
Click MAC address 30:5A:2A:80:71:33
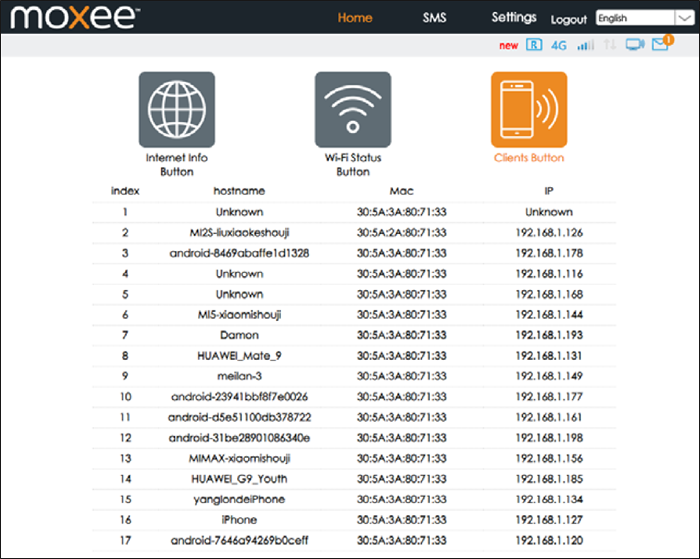coord(401,233)
